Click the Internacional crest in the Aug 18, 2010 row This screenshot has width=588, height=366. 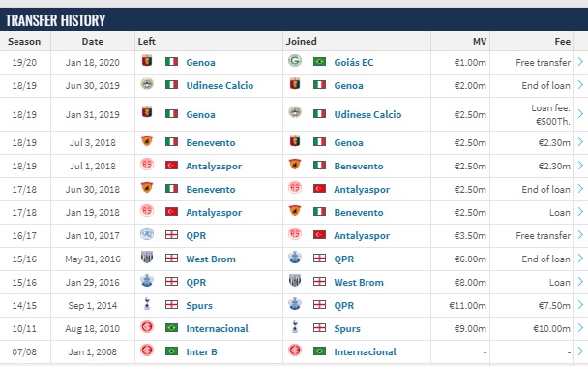[x=147, y=327]
